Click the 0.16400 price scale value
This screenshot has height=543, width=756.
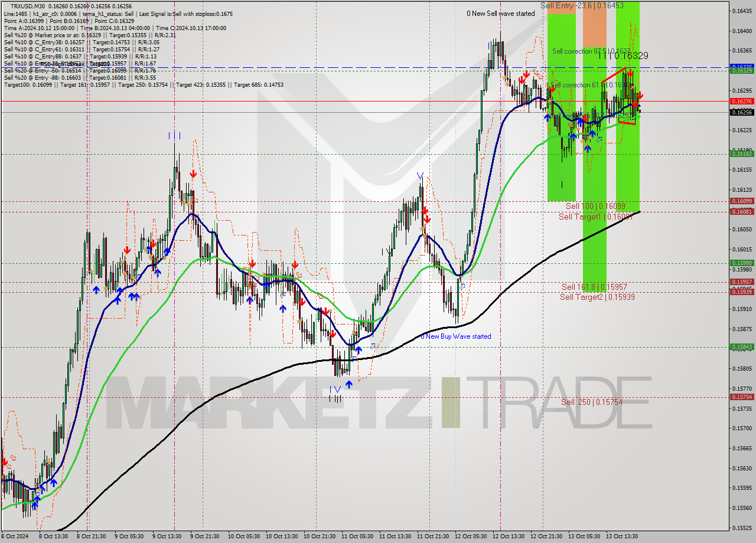click(x=742, y=31)
